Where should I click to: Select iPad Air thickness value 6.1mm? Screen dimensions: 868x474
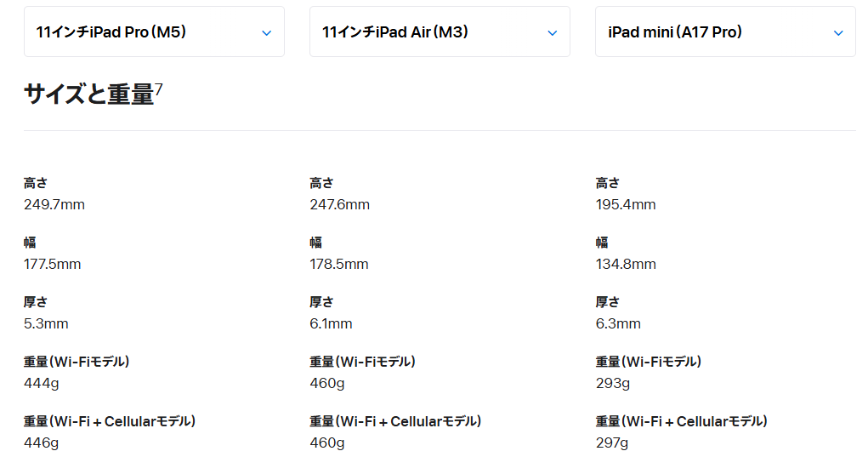[x=331, y=323]
